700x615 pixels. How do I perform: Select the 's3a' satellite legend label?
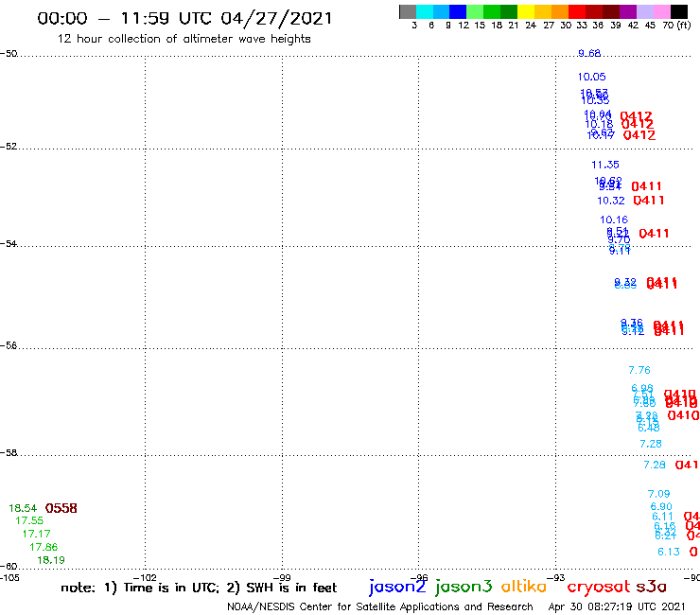coord(651,587)
